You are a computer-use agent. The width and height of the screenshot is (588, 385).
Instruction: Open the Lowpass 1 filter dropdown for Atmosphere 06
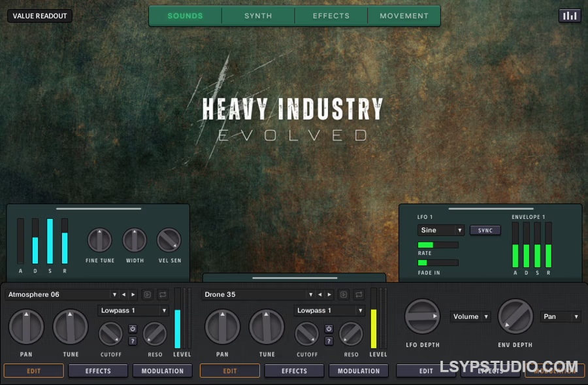[133, 310]
